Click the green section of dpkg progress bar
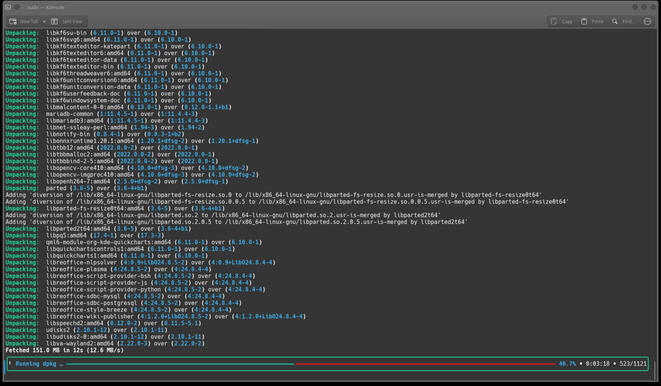 (x=180, y=364)
